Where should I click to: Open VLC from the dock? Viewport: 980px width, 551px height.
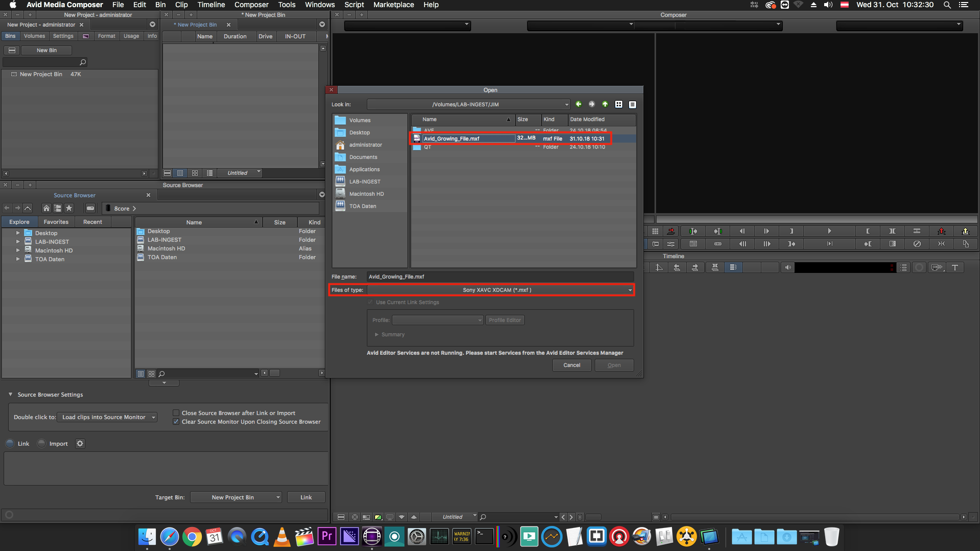[x=282, y=536]
